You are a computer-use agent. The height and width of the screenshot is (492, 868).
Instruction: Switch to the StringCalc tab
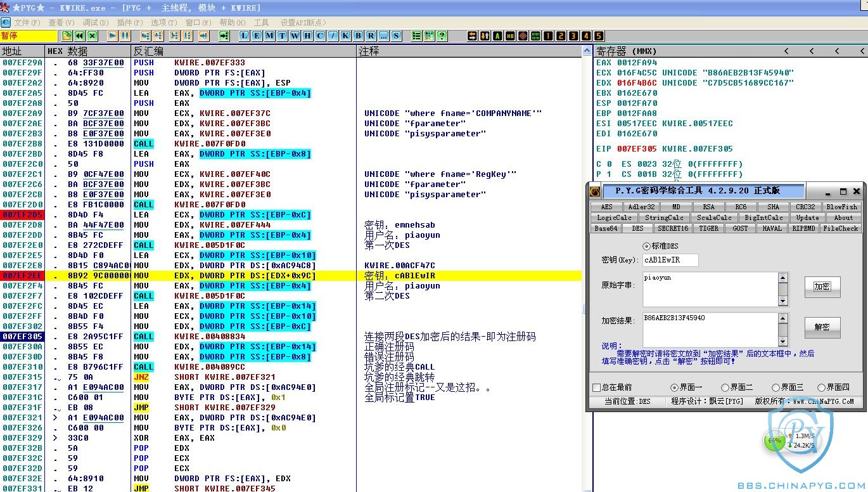(x=664, y=217)
